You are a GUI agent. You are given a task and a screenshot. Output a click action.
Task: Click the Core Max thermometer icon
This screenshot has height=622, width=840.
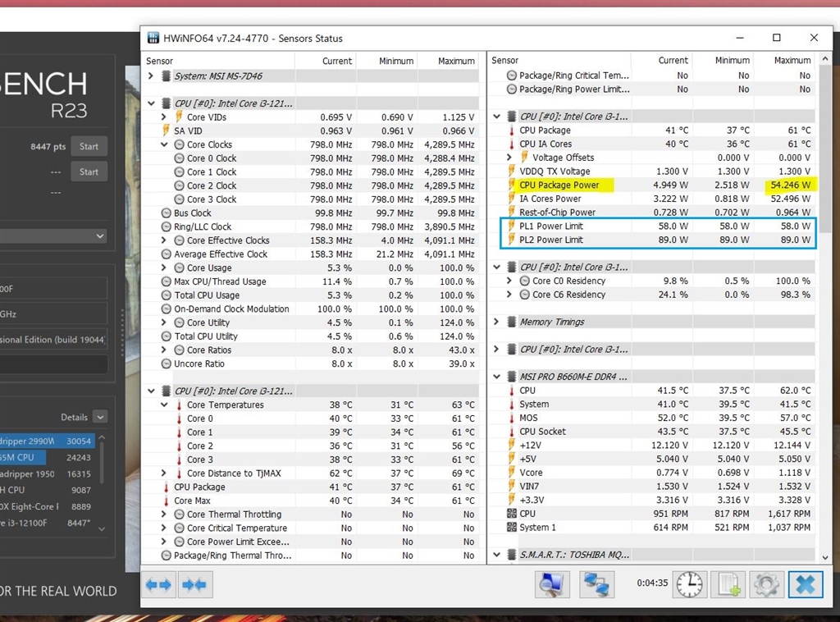point(166,501)
